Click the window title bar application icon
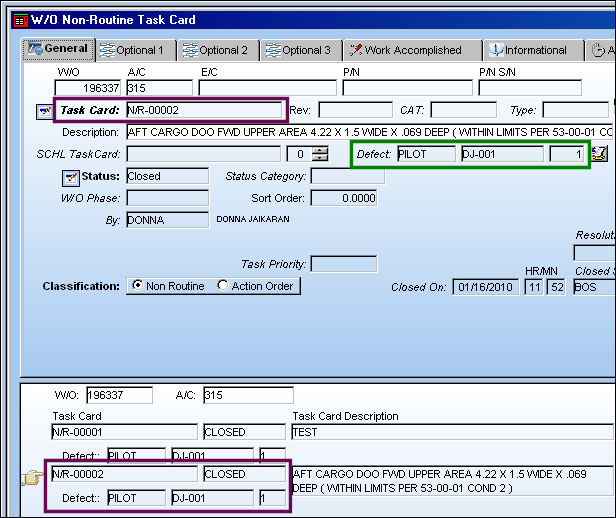Viewport: 616px width, 518px height. [x=20, y=20]
